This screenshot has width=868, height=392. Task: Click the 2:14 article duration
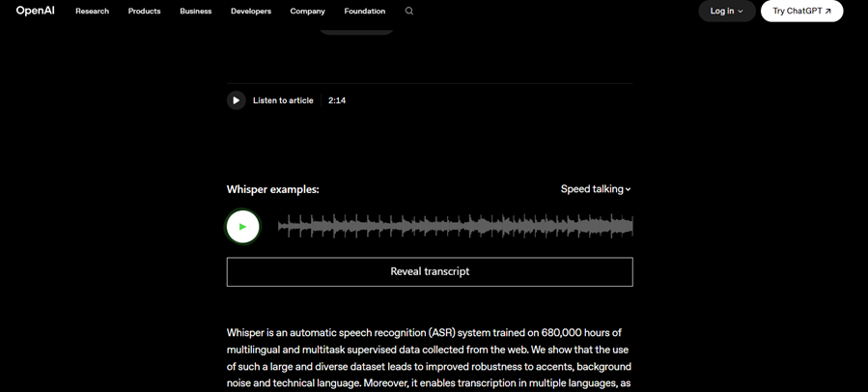point(337,100)
